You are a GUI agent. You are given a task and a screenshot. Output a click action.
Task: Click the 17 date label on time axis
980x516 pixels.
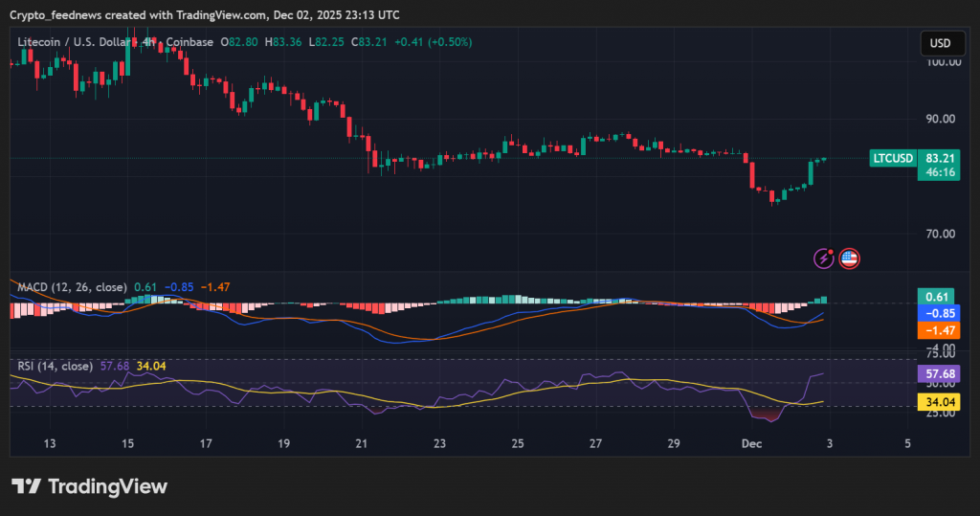tap(206, 443)
